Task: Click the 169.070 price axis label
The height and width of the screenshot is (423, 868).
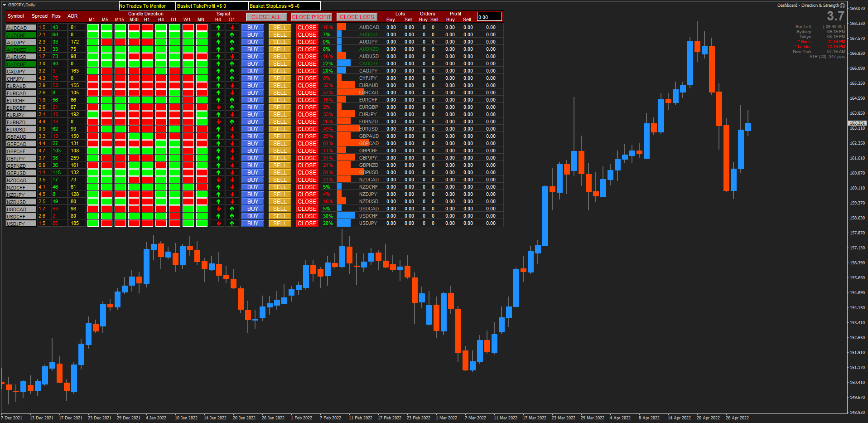Action: [x=858, y=8]
